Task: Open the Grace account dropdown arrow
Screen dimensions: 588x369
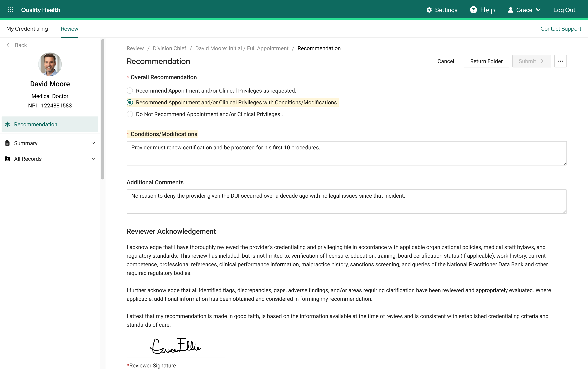Action: pos(538,10)
